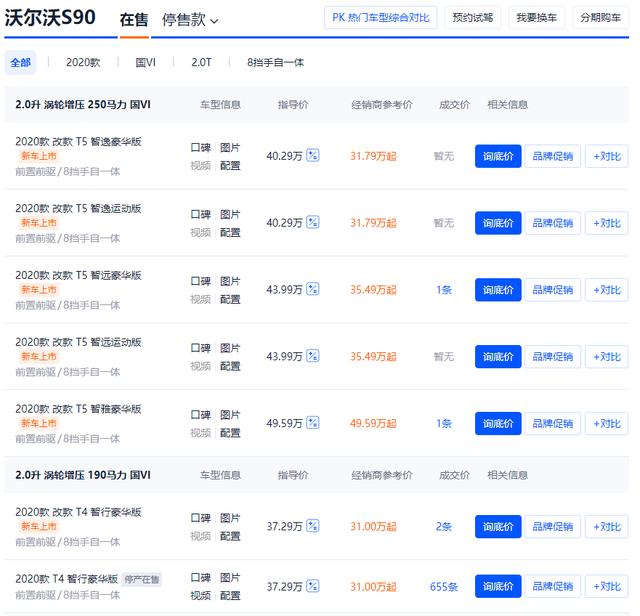The width and height of the screenshot is (640, 616).
Task: Open 图片 for T5 智雅豪华版
Action: (x=230, y=415)
